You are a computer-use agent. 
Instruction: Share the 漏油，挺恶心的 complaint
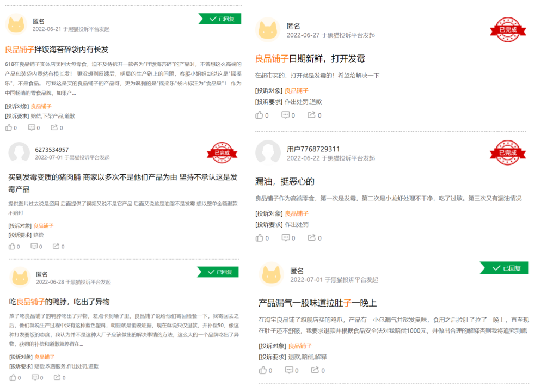[315, 238]
